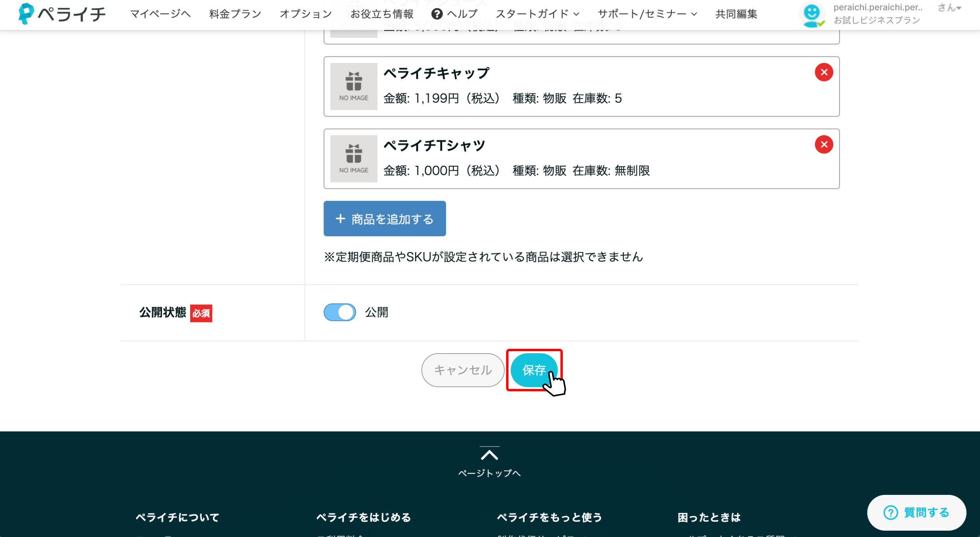The height and width of the screenshot is (537, 980).
Task: Click the user avatar icon
Action: click(812, 15)
